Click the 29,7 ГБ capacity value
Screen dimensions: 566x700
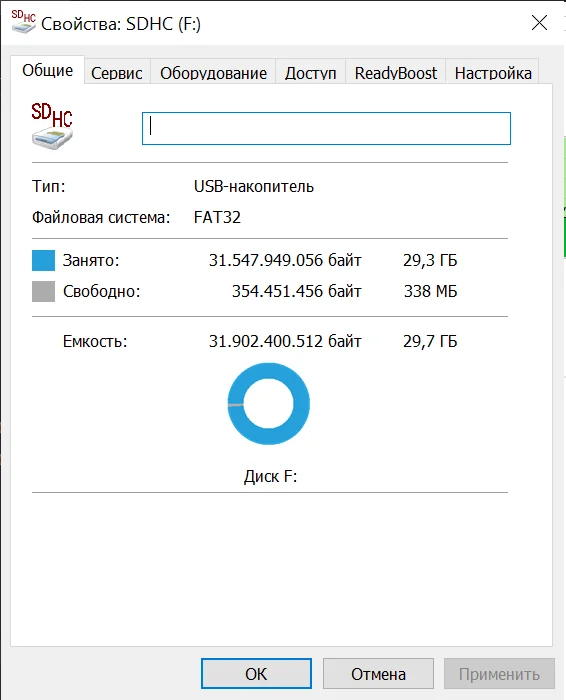430,342
